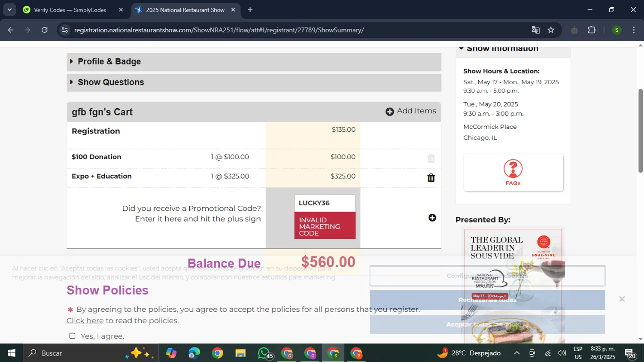This screenshot has width=644, height=362.
Task: Open the Windows Start menu
Action: 12,353
